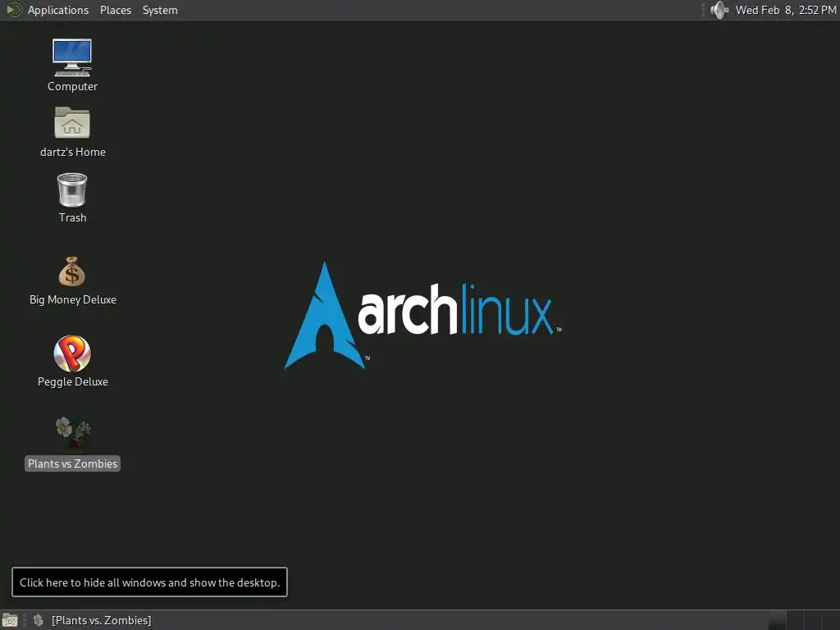
Task: Click the show desktop button in the bottom panel
Action: [x=10, y=620]
